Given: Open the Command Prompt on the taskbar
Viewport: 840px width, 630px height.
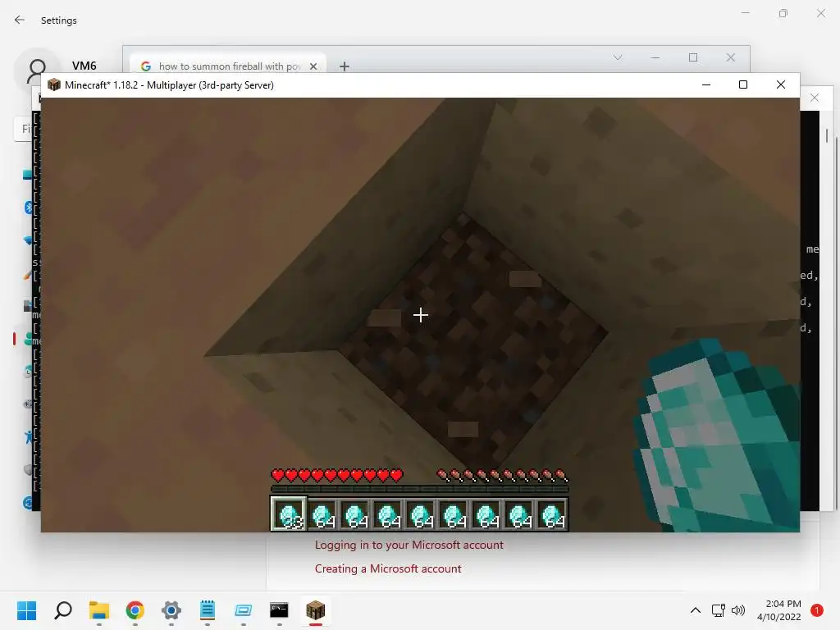Looking at the screenshot, I should (279, 610).
